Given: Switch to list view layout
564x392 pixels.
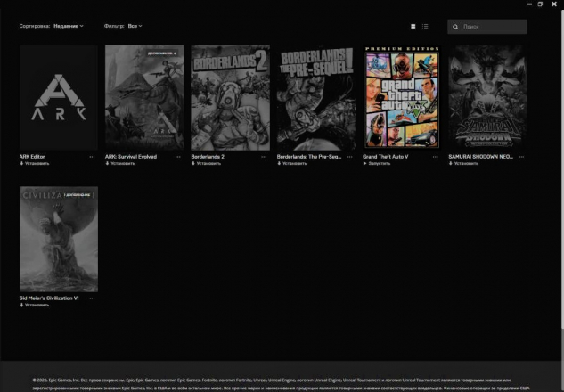Looking at the screenshot, I should 425,26.
